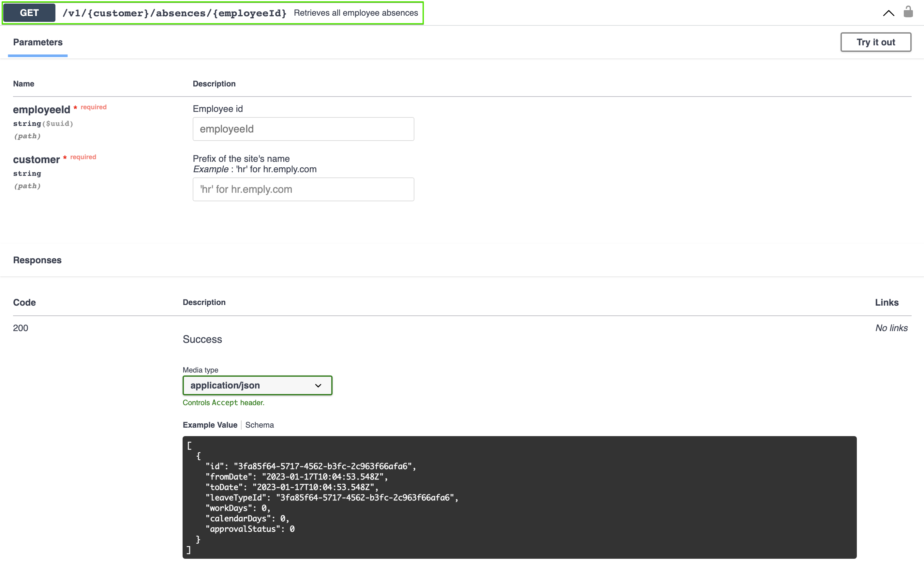Click the 'Retrieves all employee absences' summary text
The height and width of the screenshot is (563, 924).
click(355, 13)
